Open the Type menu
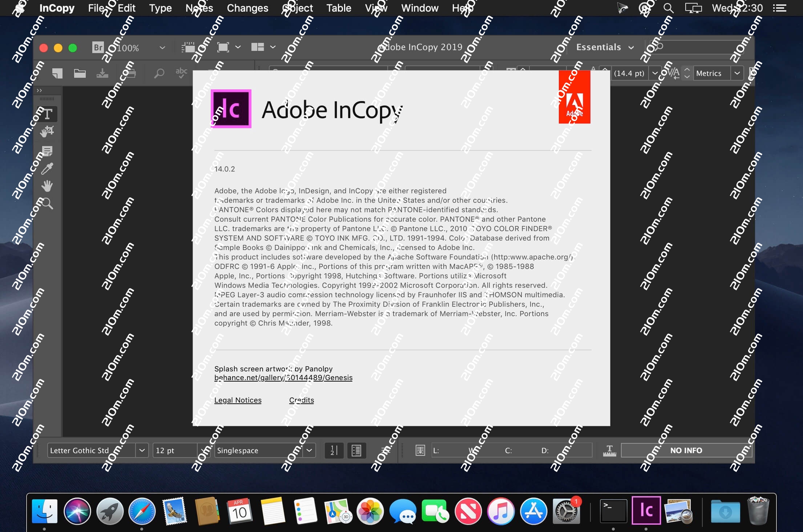Screen dimensions: 803x532 click(160, 8)
